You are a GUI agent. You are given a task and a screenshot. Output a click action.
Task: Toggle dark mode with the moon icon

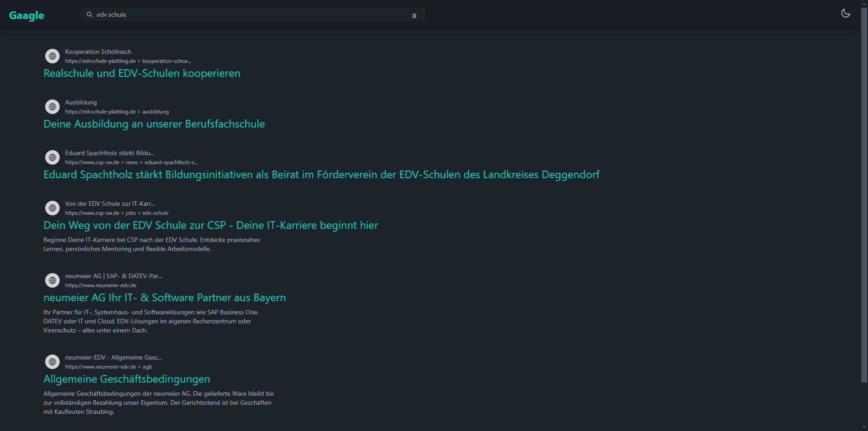845,14
